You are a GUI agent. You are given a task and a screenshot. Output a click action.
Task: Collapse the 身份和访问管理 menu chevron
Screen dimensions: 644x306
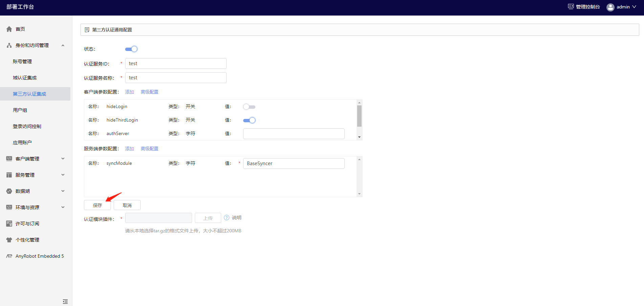[x=63, y=45]
